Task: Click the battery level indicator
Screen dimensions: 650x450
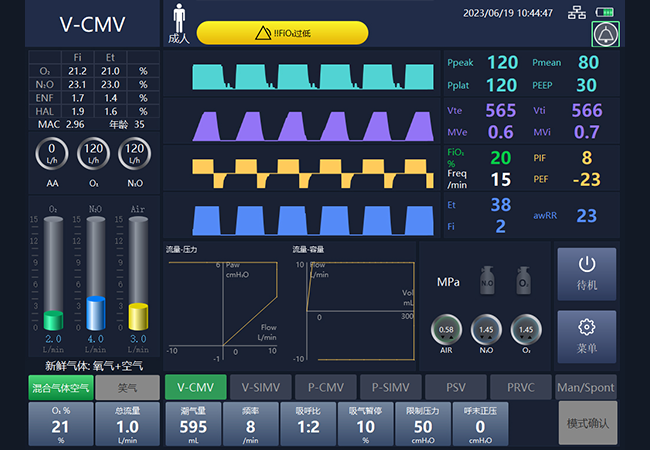Action: (606, 13)
